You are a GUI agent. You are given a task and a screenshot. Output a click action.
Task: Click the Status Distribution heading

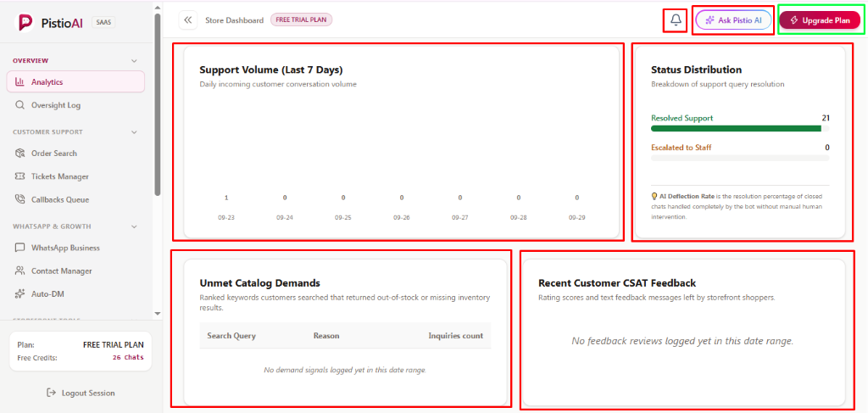[697, 70]
